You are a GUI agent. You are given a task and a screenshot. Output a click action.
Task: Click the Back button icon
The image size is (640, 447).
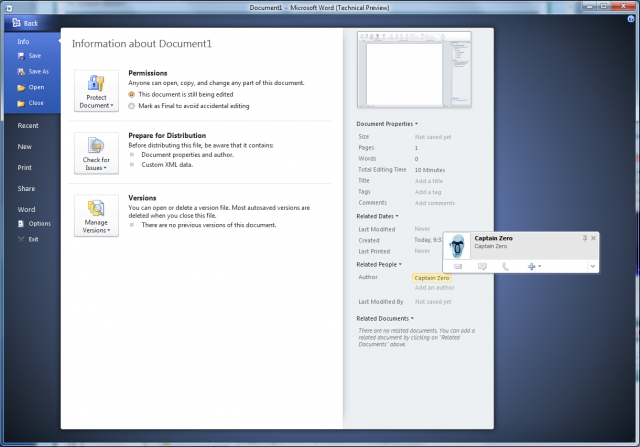click(x=16, y=23)
